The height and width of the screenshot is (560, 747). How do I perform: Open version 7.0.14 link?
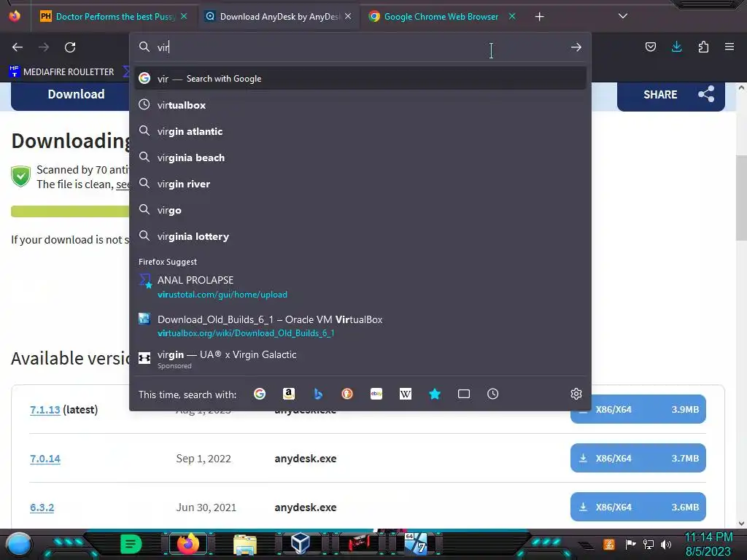(x=45, y=459)
